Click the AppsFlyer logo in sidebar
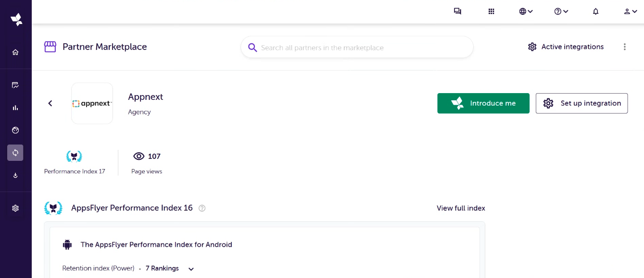Viewport: 644px width, 278px height. tap(16, 19)
